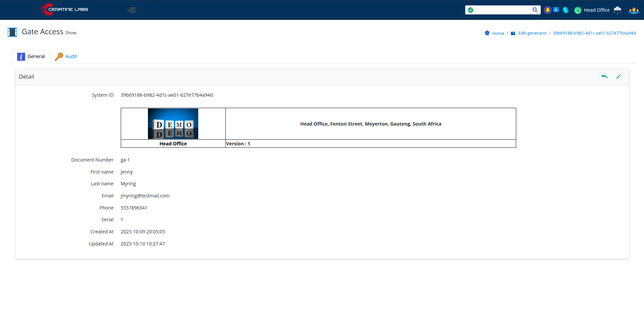Open the users group menu

[634, 10]
